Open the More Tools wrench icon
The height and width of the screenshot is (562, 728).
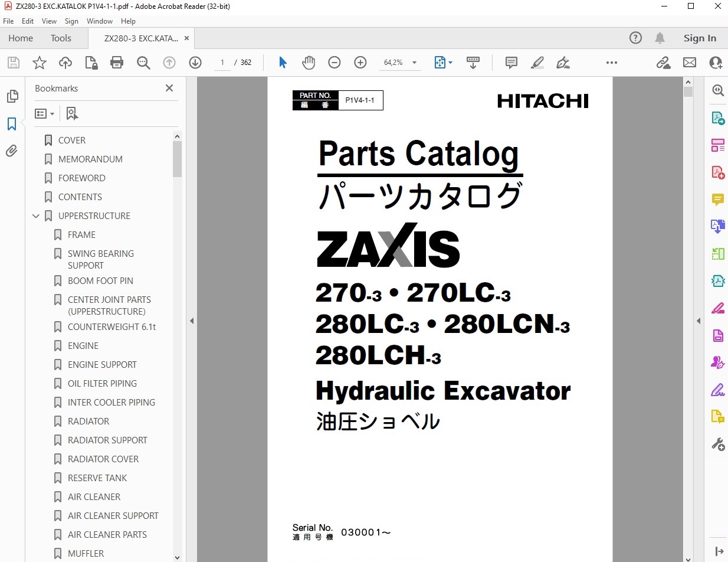coord(718,444)
